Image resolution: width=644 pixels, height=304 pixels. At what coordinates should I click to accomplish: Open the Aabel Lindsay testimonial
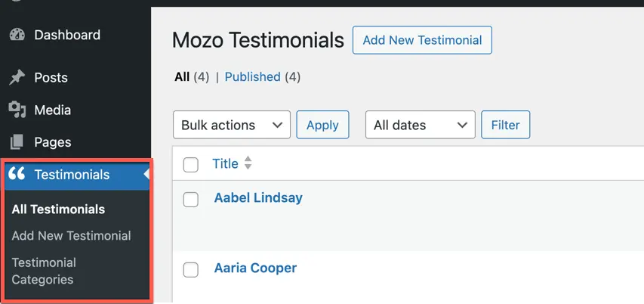coord(258,198)
